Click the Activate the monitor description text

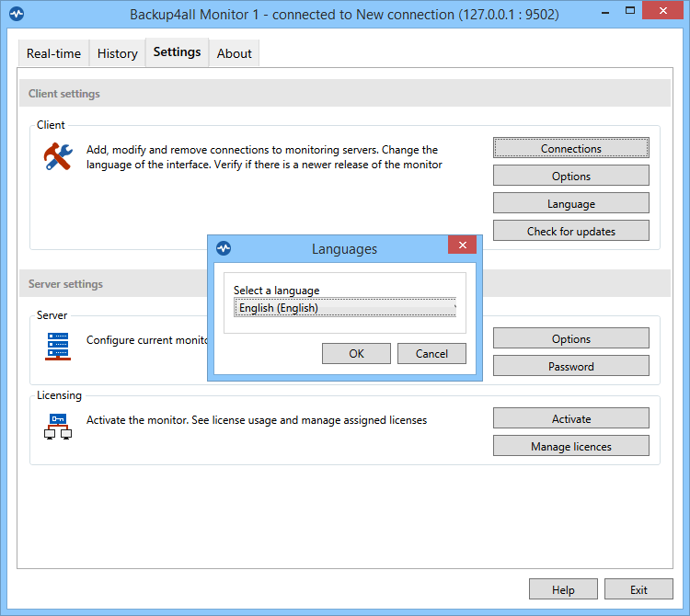click(257, 420)
